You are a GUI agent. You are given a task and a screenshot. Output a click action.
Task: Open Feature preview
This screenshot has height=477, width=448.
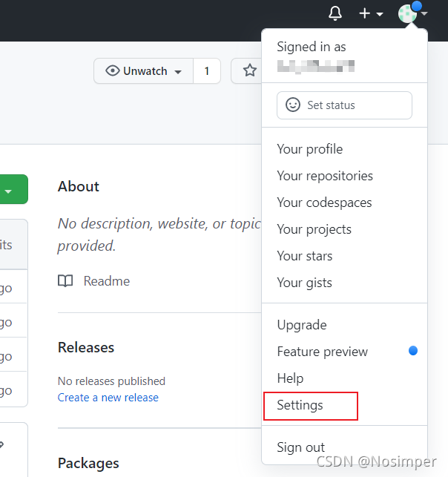click(x=323, y=352)
